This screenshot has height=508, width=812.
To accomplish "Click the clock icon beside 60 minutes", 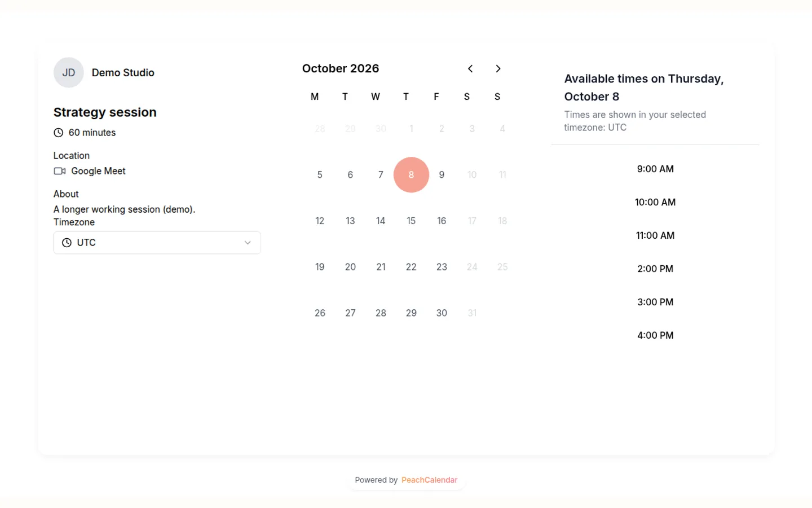I will [59, 133].
